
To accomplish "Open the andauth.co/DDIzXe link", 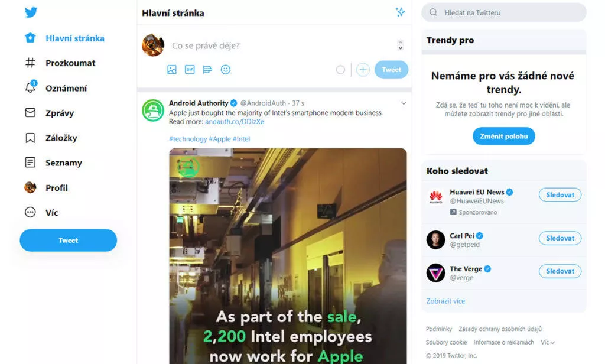I will (x=235, y=122).
